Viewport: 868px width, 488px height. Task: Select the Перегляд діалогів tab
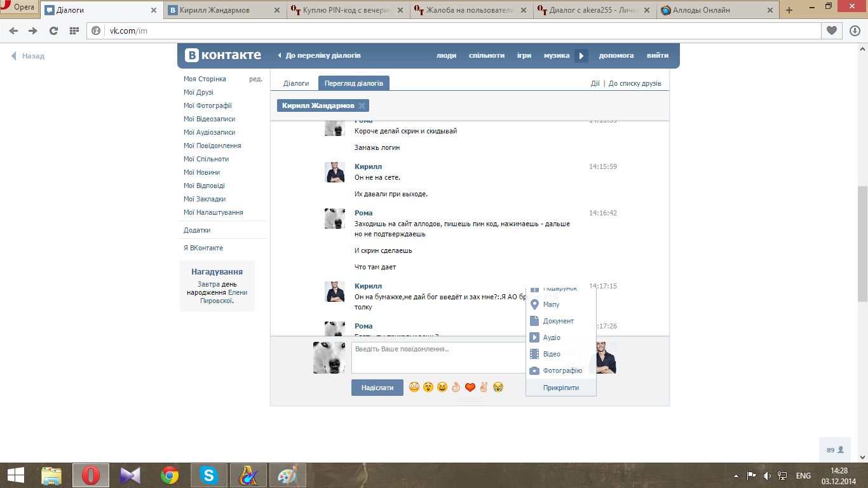coord(354,83)
